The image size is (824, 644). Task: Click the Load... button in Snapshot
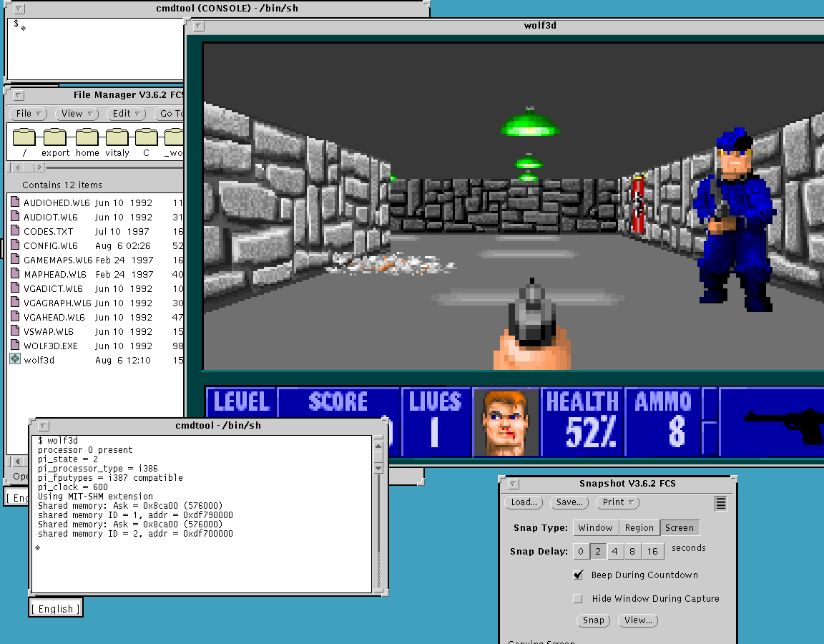(524, 502)
